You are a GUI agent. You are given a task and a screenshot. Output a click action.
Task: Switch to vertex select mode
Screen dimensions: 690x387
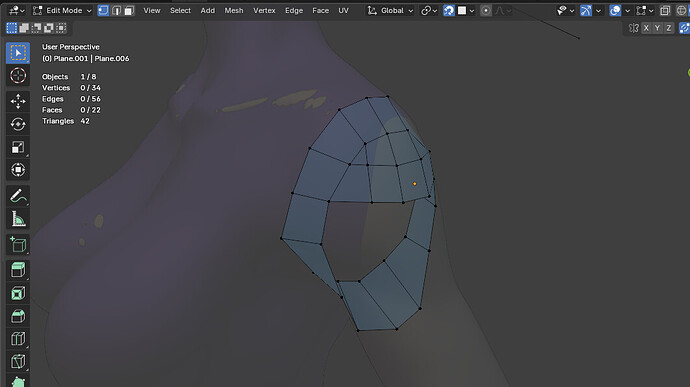coord(103,10)
